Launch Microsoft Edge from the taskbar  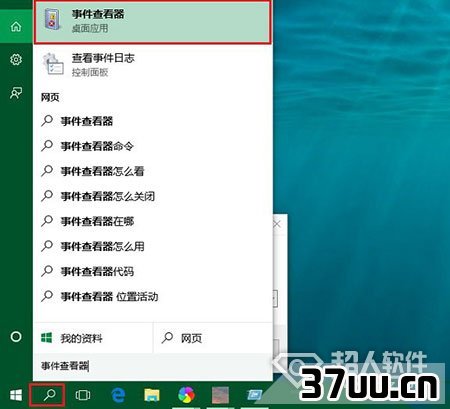click(118, 395)
